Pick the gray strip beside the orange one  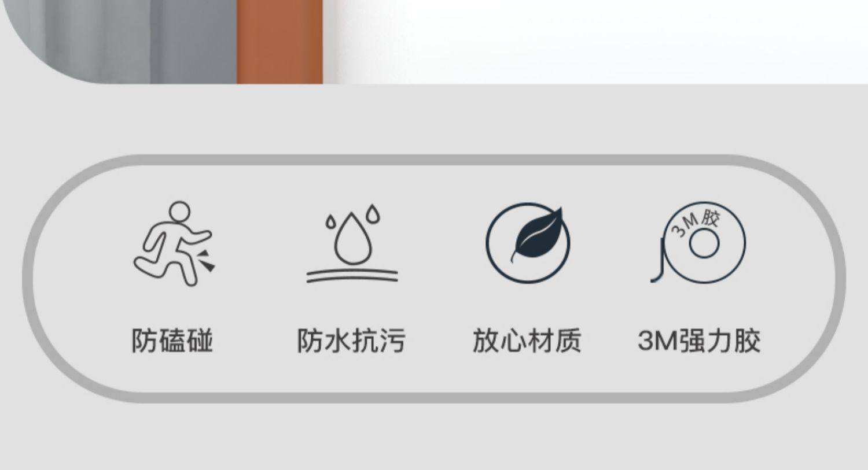coord(193,42)
